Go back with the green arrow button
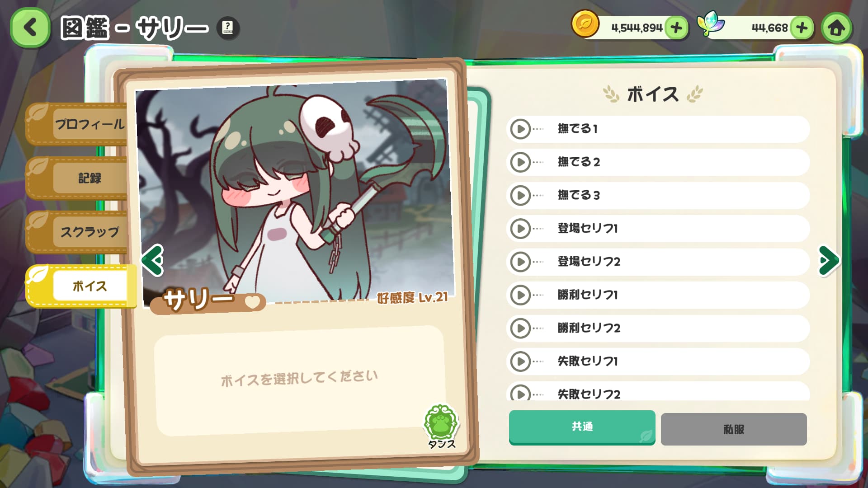868x488 pixels. [x=30, y=28]
